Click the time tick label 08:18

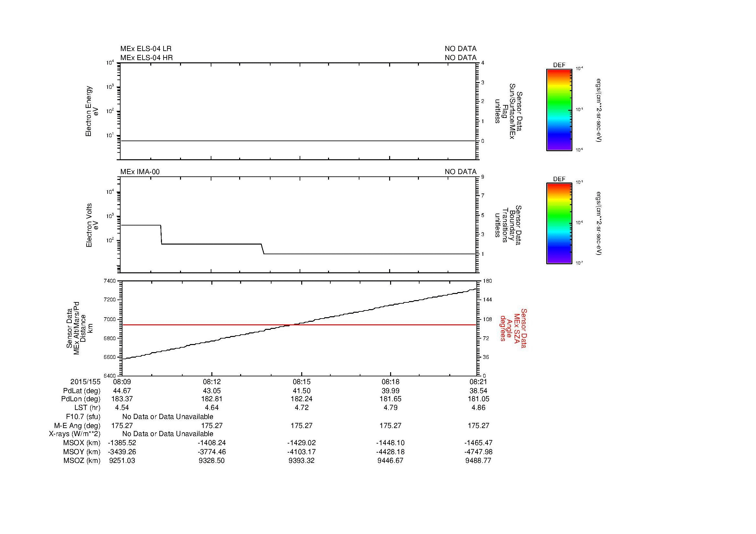pos(390,382)
